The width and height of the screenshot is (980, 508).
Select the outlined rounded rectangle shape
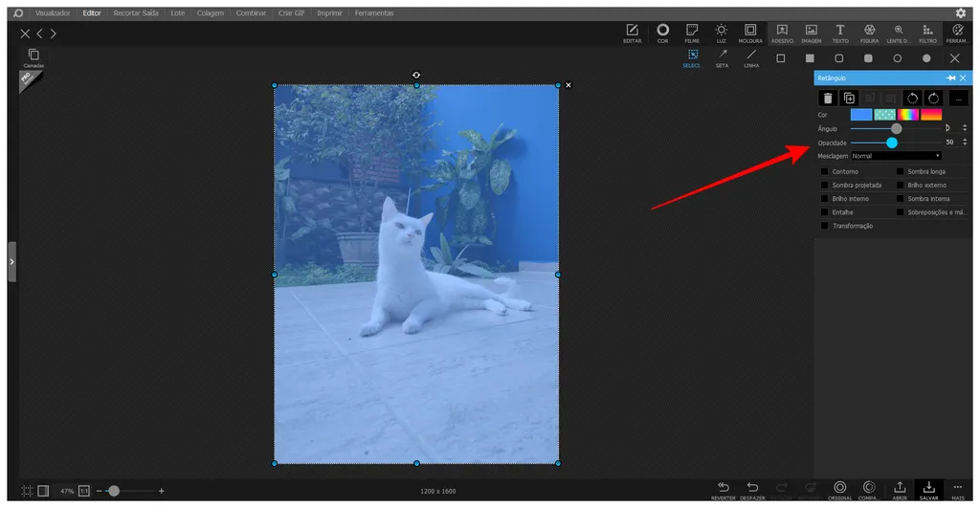pyautogui.click(x=838, y=58)
